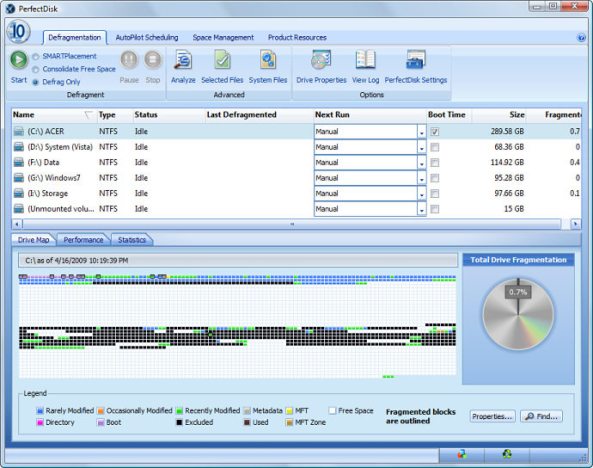Click the green recycle status bar icon
This screenshot has height=468, width=593.
click(x=507, y=454)
